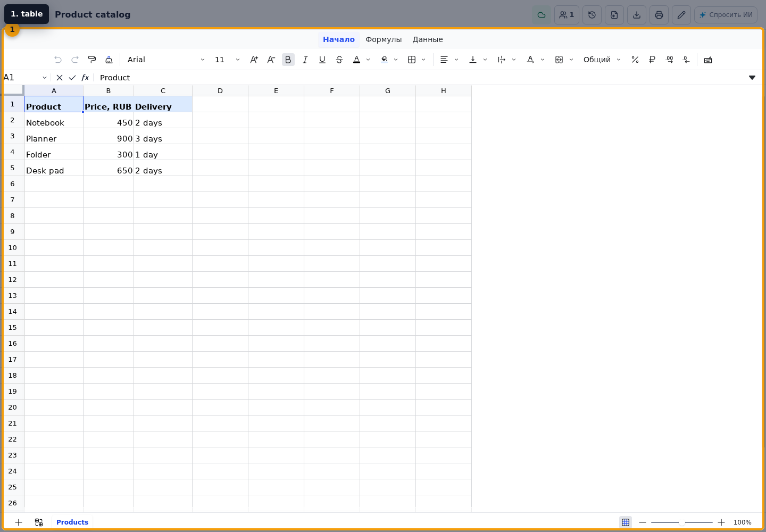Zoom out with the minus button

[643, 522]
